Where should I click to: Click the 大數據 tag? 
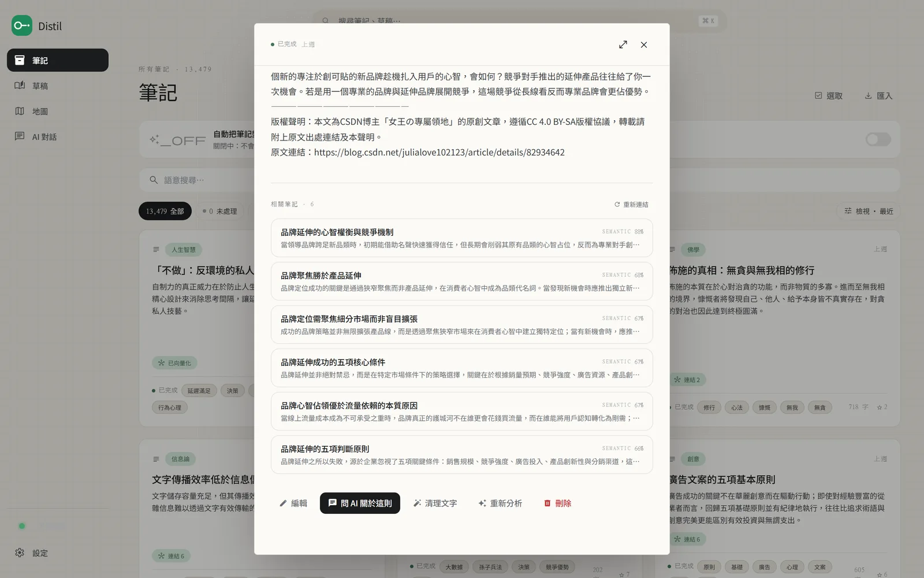point(454,567)
